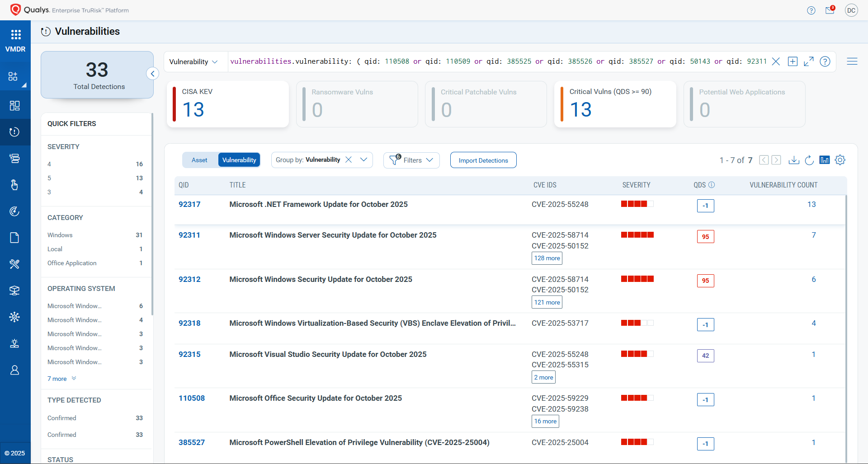Image resolution: width=868 pixels, height=464 pixels.
Task: Open the Filters dropdown
Action: tap(411, 160)
